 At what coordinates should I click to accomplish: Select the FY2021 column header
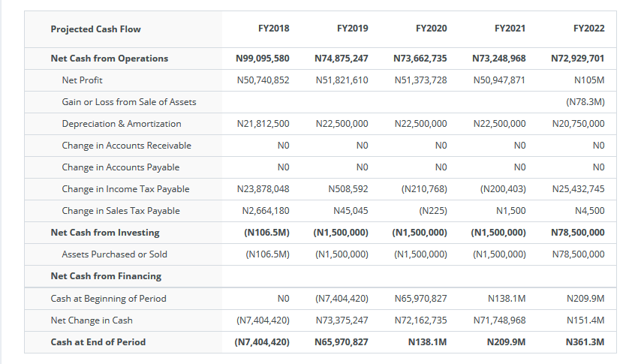point(510,29)
